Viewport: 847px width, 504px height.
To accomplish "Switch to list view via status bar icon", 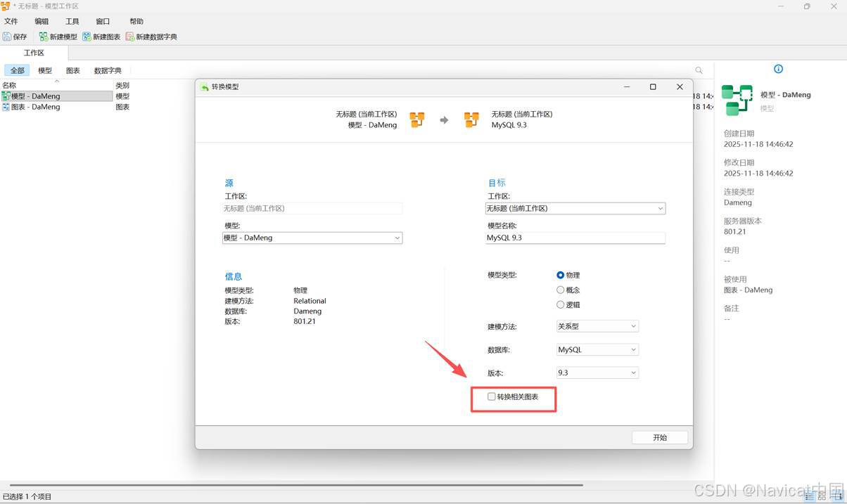I will (x=810, y=496).
